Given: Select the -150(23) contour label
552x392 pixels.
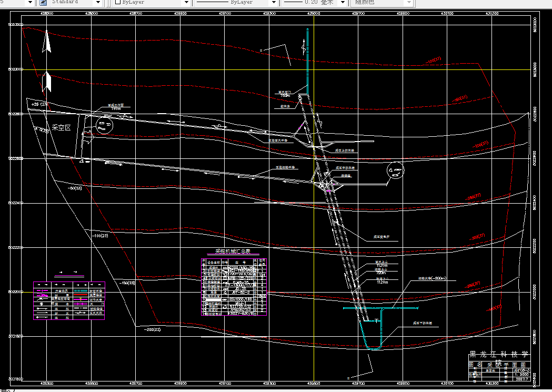Looking at the screenshot, I should coord(127,283).
